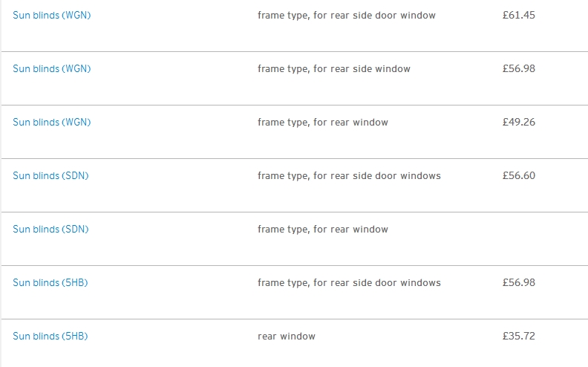Click the 'frame type, for rear side window' description

tap(333, 69)
